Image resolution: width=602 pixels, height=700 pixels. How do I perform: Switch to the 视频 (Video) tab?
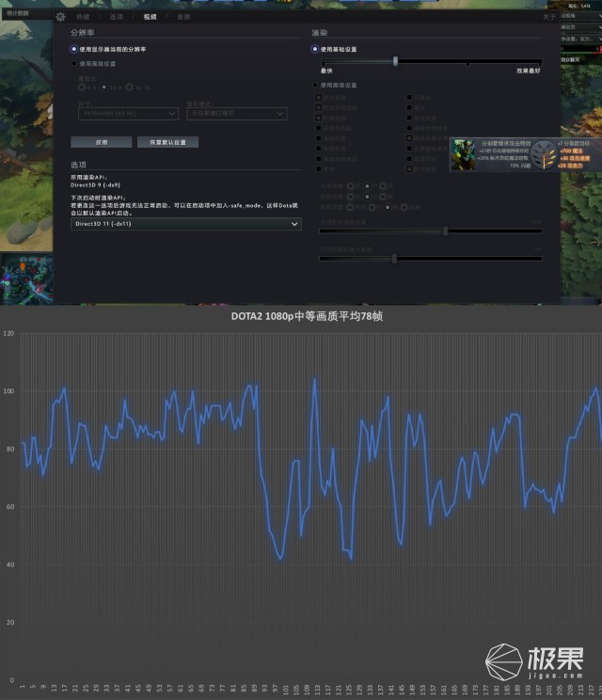click(x=150, y=17)
